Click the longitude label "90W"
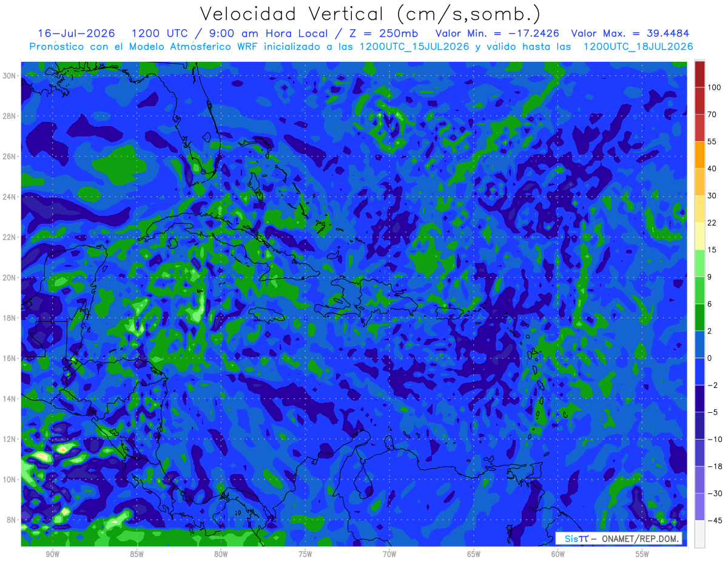Screen dimensions: 728x562 [x=52, y=554]
